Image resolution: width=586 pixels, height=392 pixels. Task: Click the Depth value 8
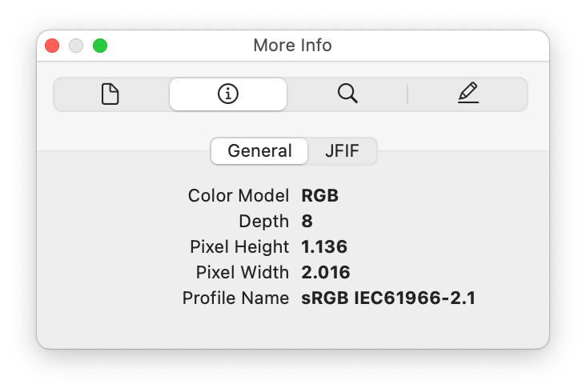307,221
